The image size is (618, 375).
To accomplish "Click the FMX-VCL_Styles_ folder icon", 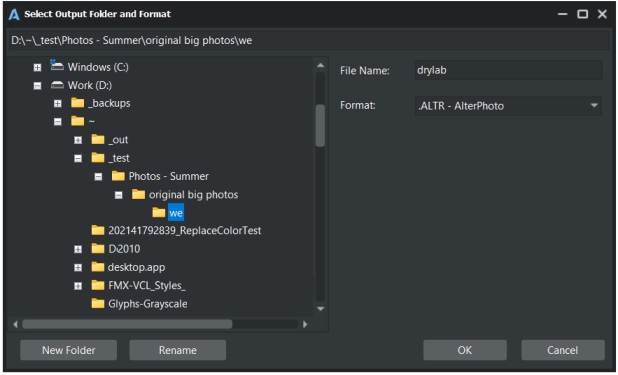I will tap(98, 285).
